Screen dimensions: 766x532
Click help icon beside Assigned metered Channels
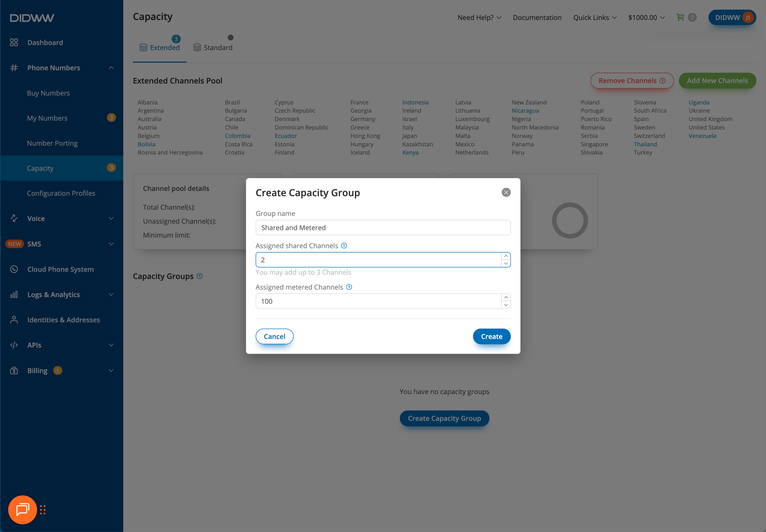pos(349,287)
